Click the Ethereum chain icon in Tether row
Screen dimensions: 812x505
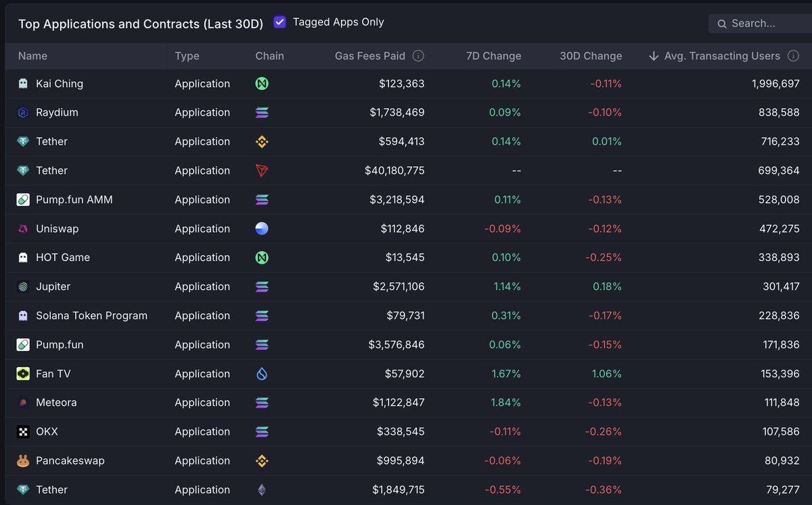pyautogui.click(x=262, y=490)
